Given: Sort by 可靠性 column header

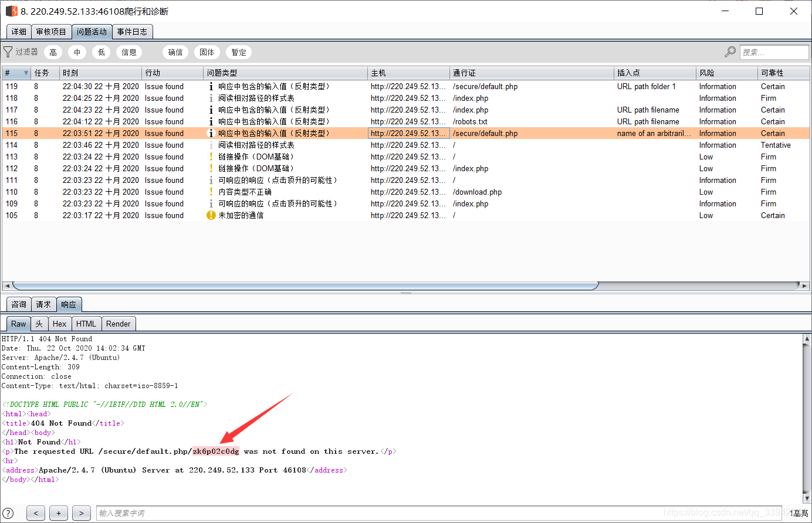Looking at the screenshot, I should [784, 73].
